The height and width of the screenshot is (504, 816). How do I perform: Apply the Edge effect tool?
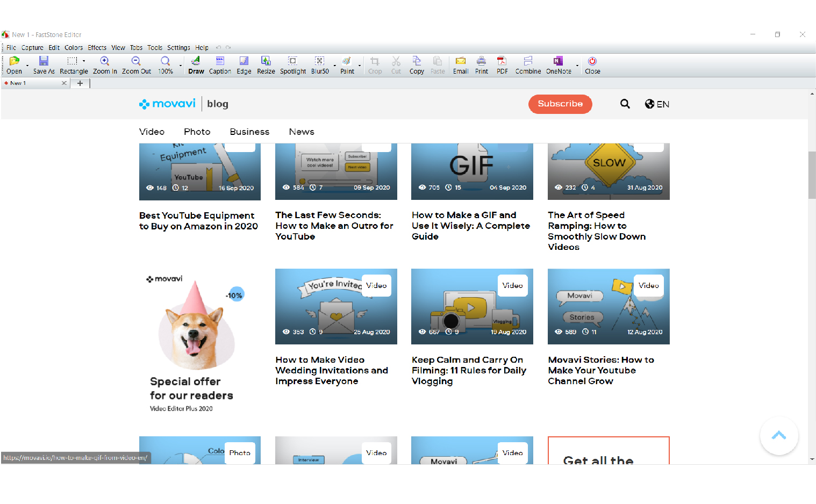244,65
